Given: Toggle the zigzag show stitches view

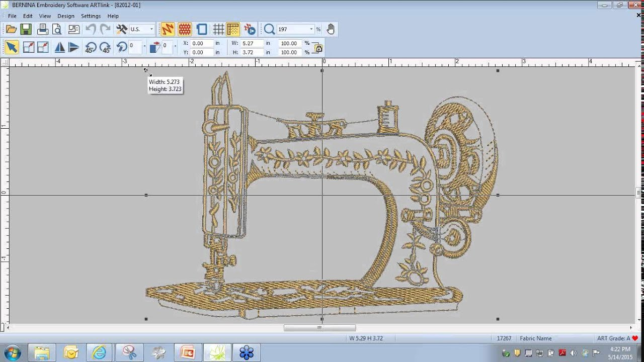Looking at the screenshot, I should click(168, 29).
